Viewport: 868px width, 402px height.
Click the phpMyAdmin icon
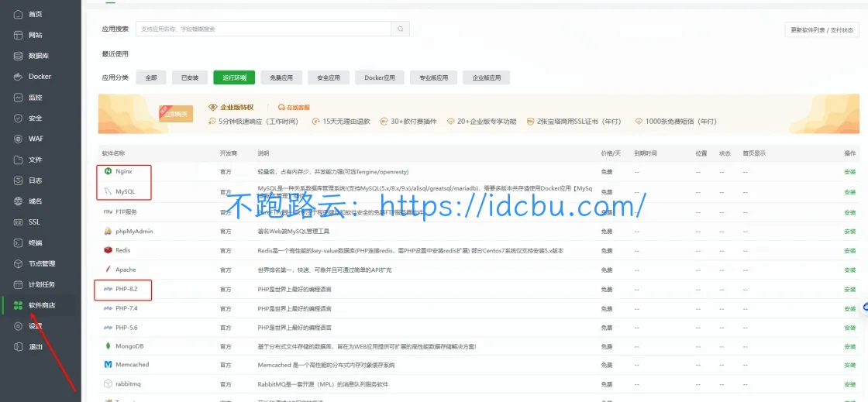[x=108, y=231]
